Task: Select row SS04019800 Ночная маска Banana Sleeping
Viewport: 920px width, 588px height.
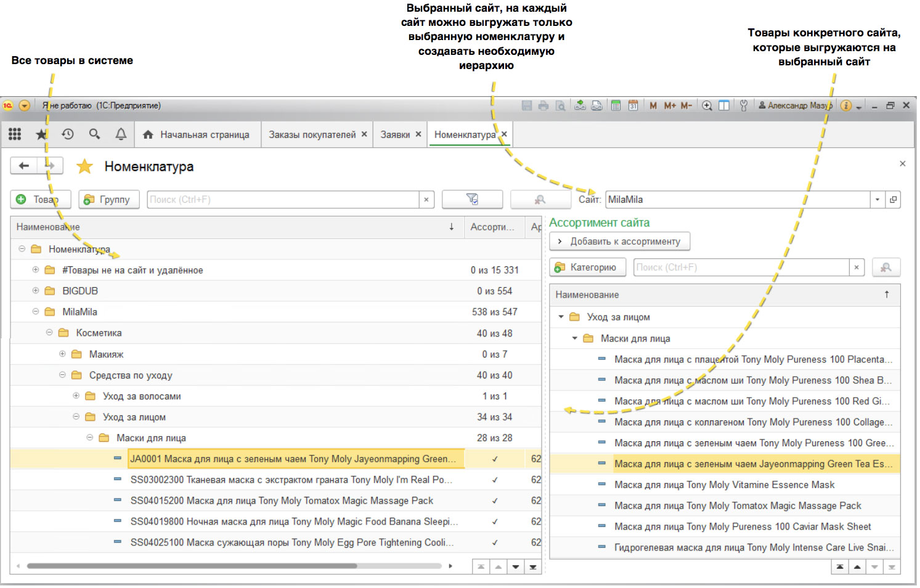Action: [x=275, y=521]
